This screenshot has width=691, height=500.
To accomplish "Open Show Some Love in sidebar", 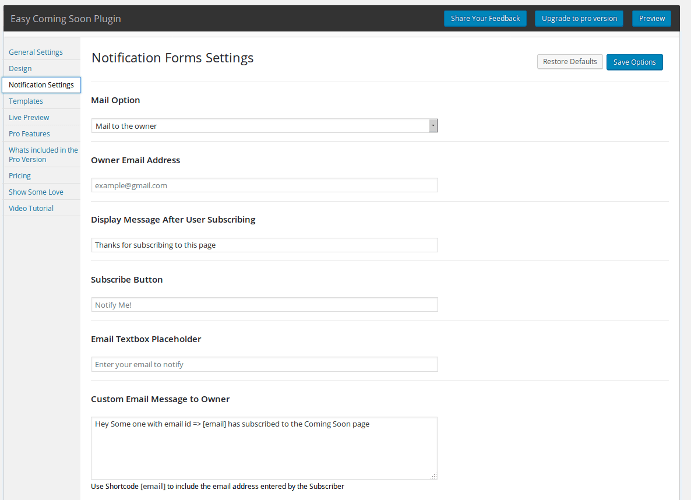I will (36, 192).
